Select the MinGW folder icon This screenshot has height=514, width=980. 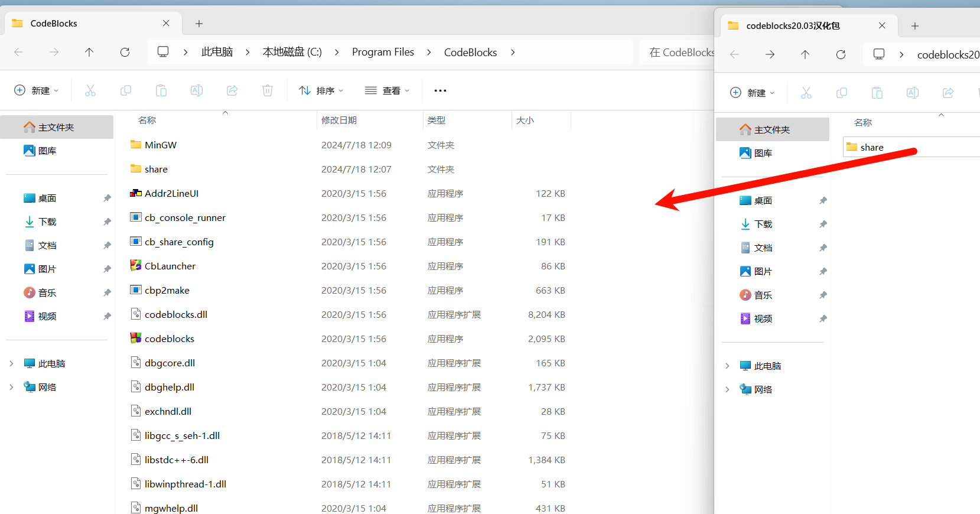coord(136,145)
